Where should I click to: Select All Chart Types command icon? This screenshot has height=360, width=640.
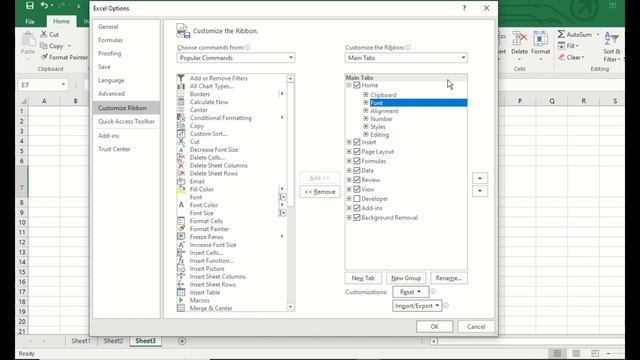point(181,86)
